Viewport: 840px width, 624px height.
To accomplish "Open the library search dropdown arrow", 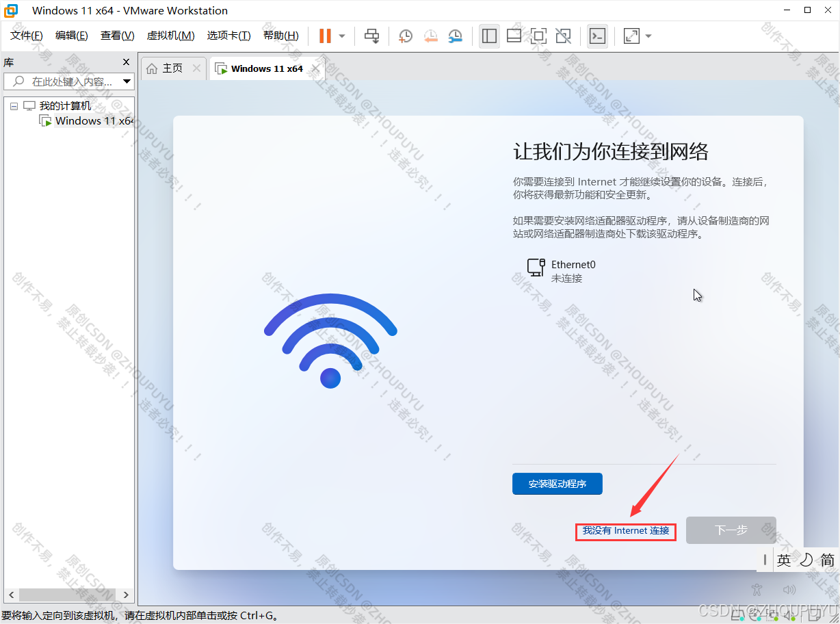I will point(127,81).
